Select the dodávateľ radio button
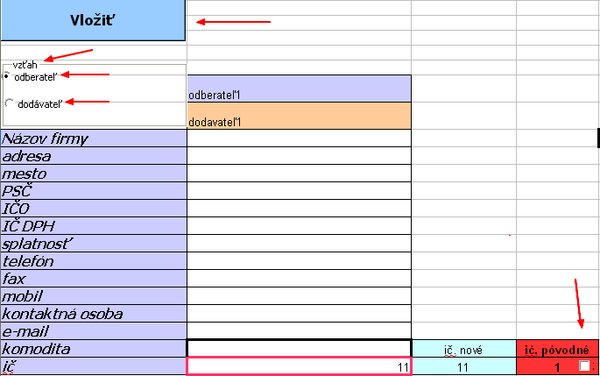The height and width of the screenshot is (376, 600). click(x=10, y=103)
